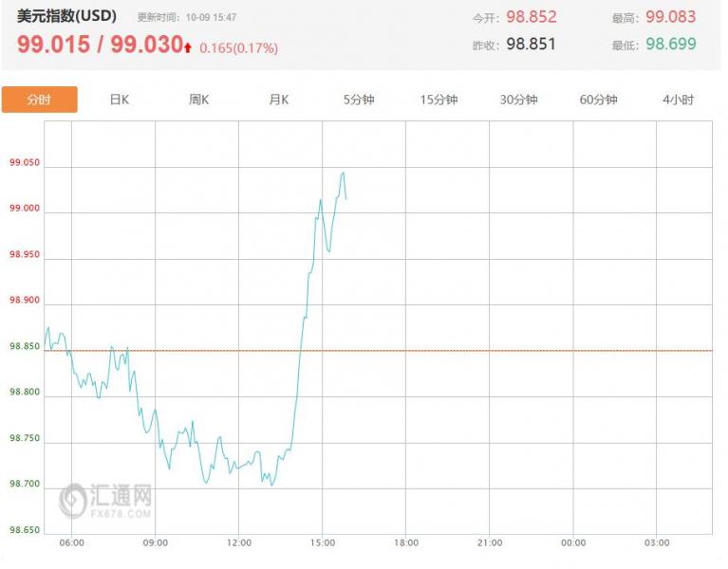Select the 15分钟 interval tab
Image resolution: width=728 pixels, height=569 pixels.
(x=439, y=100)
